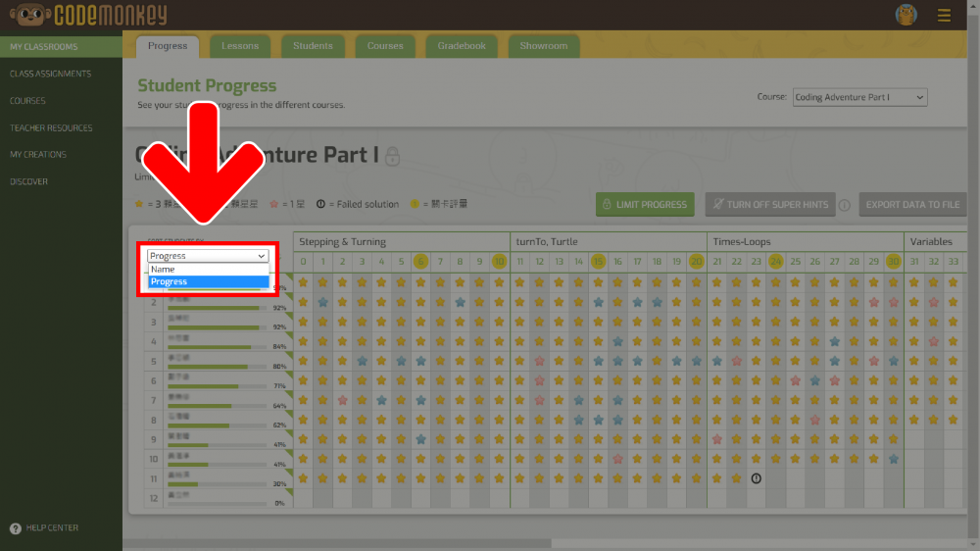Click row 9 pink star under challenge 21
The height and width of the screenshot is (551, 980).
pyautogui.click(x=717, y=439)
